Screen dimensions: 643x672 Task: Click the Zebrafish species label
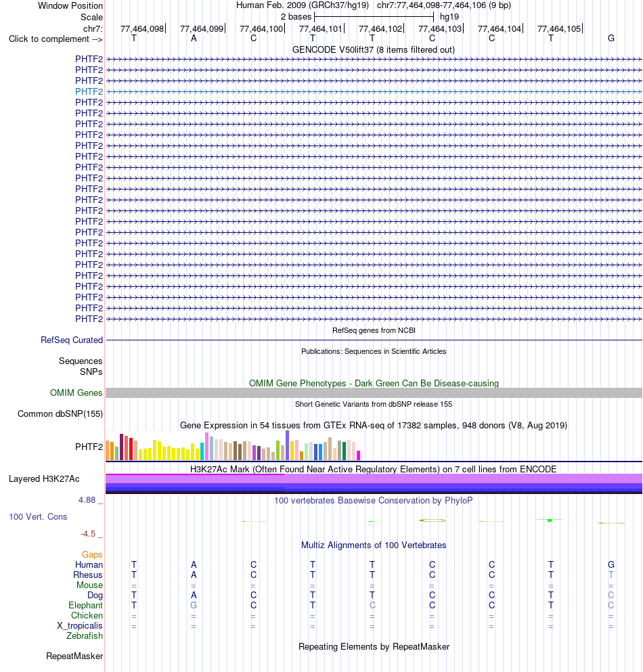point(85,635)
